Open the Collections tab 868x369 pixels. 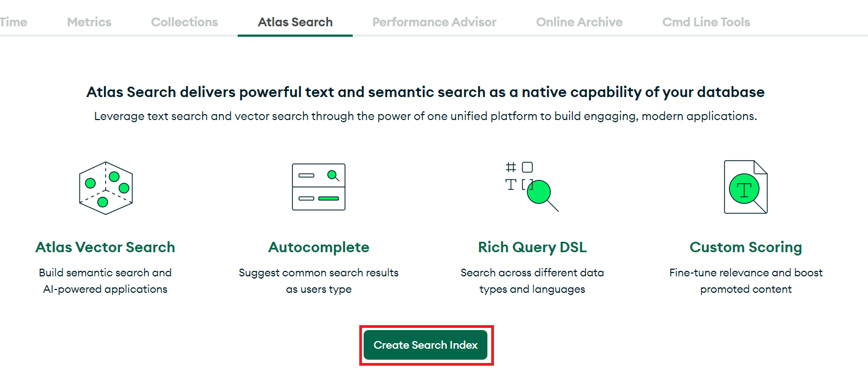pos(185,22)
